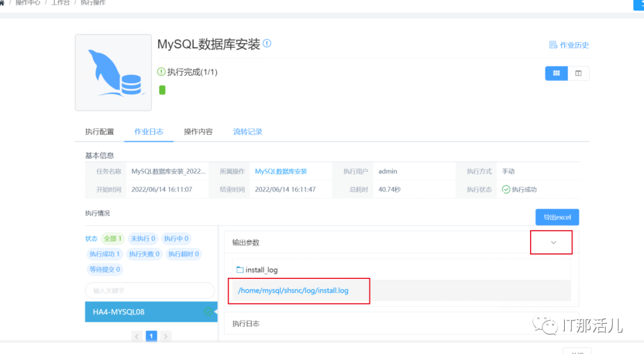The height and width of the screenshot is (354, 644).
Task: Click the green progress block under 执行完成
Action: point(162,90)
